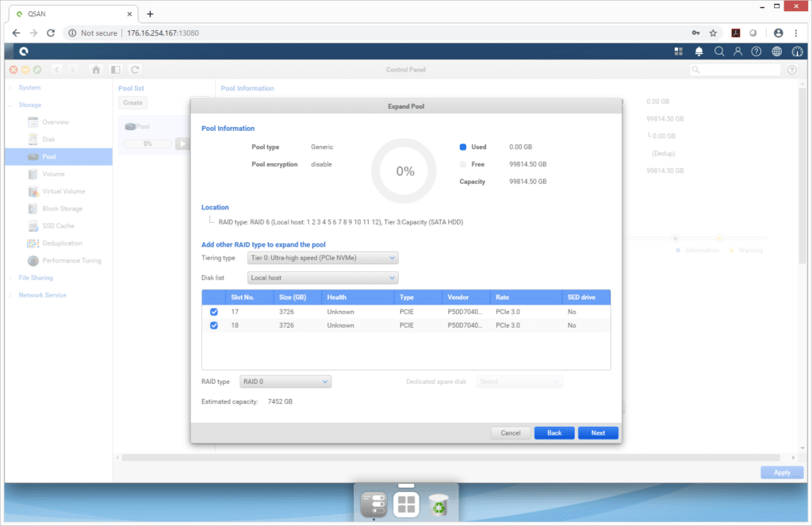Uncheck the slot 17 disk checkbox
Image resolution: width=812 pixels, height=526 pixels.
pos(214,312)
